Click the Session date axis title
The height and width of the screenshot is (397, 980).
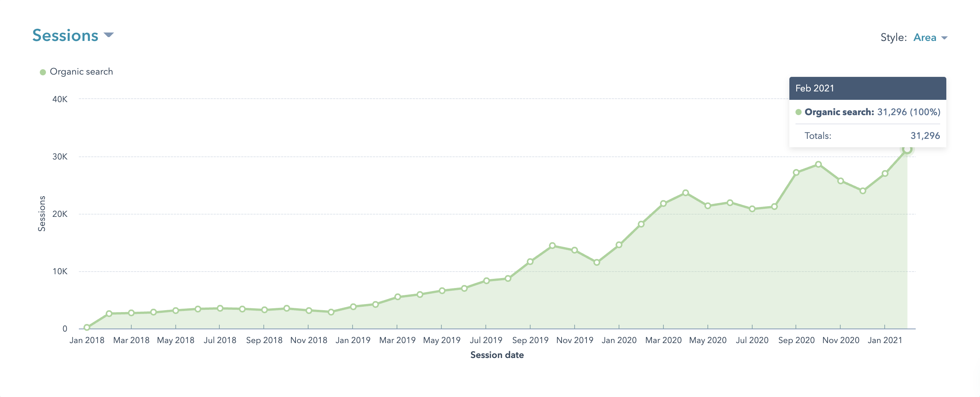pyautogui.click(x=497, y=355)
